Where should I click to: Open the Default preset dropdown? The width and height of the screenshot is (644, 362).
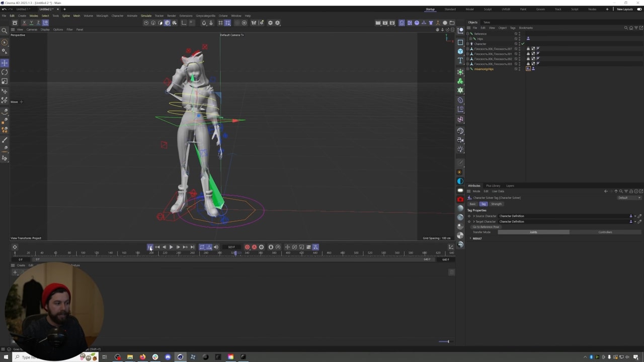pos(629,198)
